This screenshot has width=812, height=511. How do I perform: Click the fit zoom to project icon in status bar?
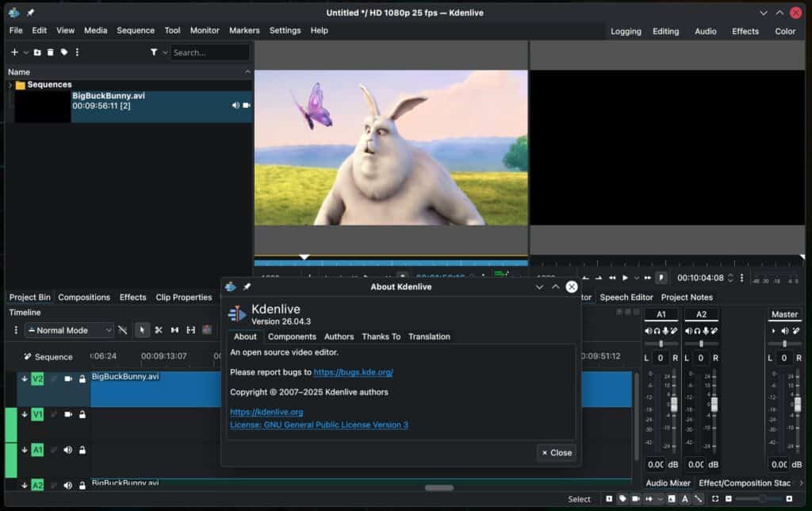pos(715,498)
